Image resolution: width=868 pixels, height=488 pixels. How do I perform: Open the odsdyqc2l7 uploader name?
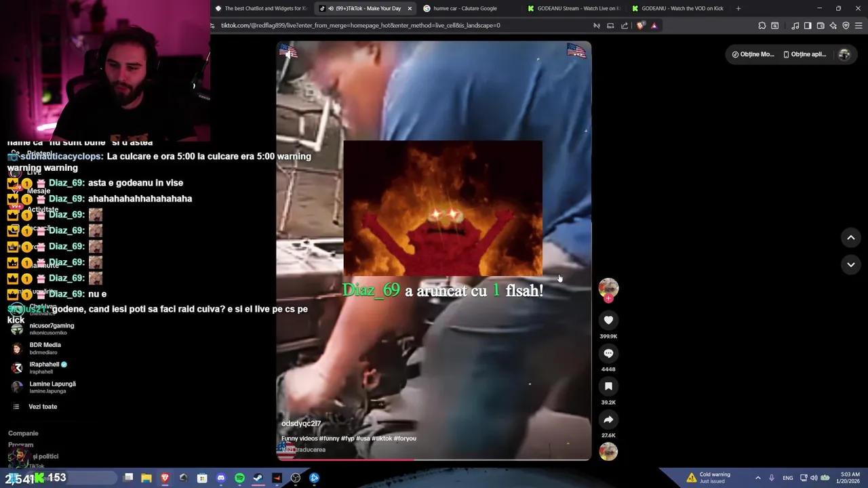point(301,424)
